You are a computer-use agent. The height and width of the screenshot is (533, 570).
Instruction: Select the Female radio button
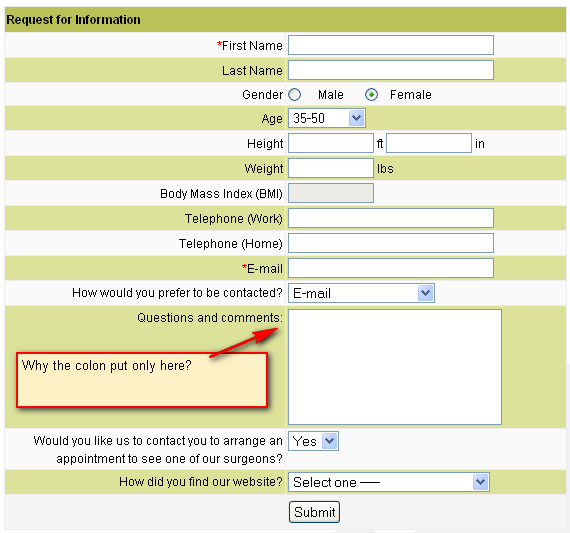point(371,95)
